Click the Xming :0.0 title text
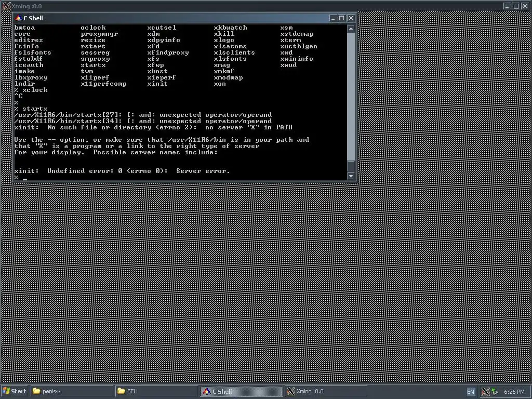532x399 pixels. (27, 6)
